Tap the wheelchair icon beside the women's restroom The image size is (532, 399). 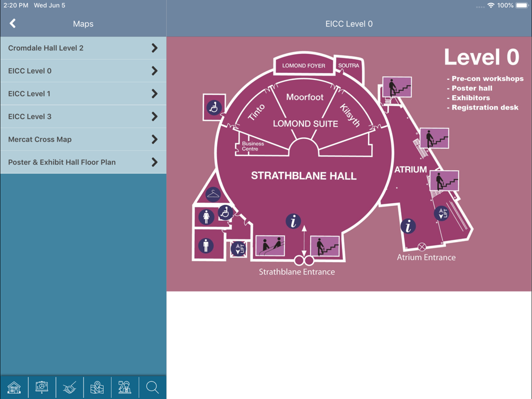tap(225, 213)
